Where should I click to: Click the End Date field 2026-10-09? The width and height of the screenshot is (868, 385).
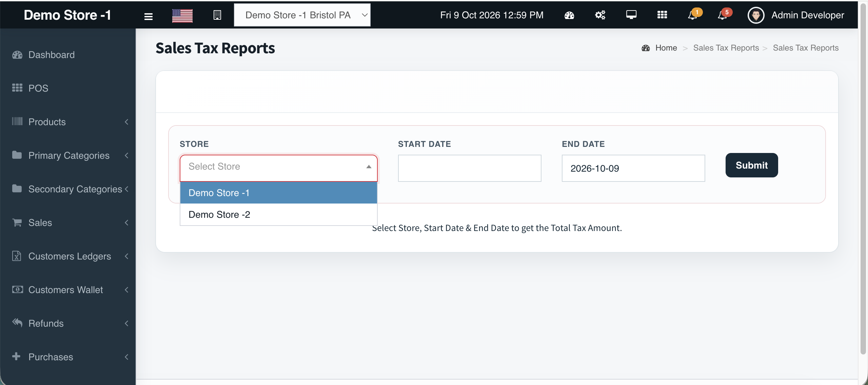[x=633, y=168]
